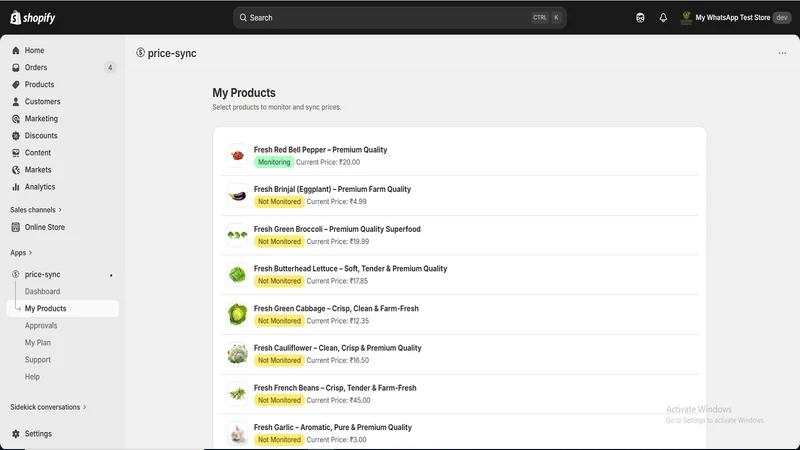The height and width of the screenshot is (450, 800).
Task: Open price-sync Help page
Action: click(32, 377)
